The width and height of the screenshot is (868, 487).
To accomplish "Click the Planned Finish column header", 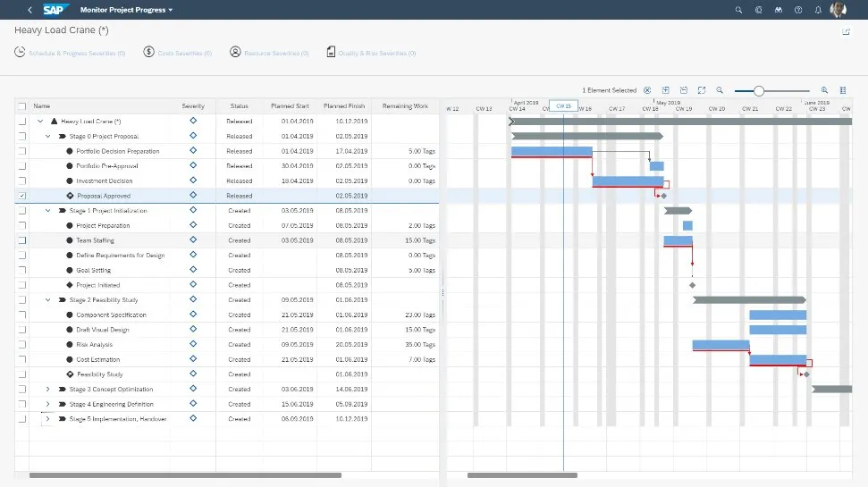I will (344, 105).
